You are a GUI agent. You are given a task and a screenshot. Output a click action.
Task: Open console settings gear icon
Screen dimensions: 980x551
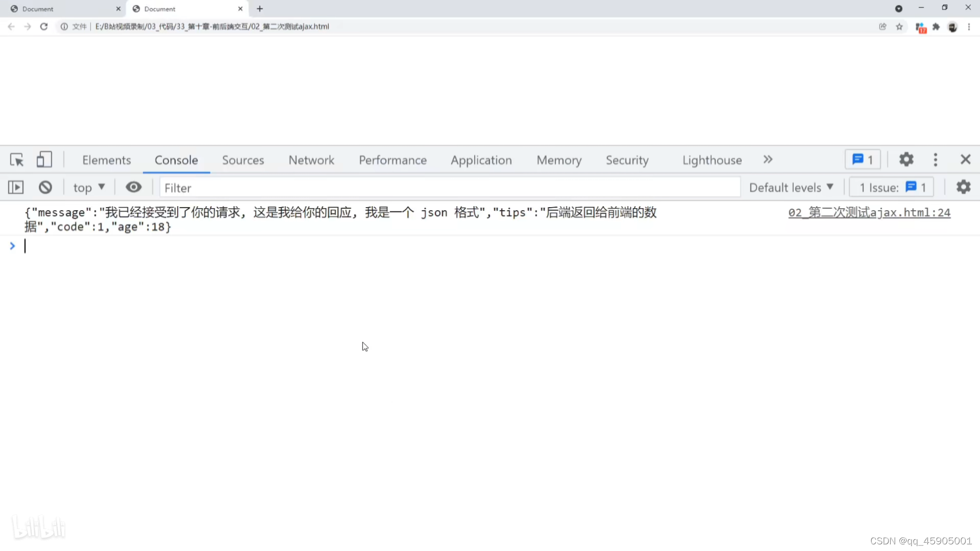tap(963, 187)
